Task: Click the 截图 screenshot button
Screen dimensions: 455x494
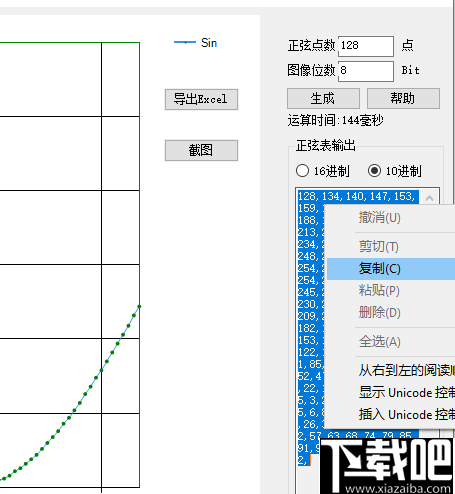Action: coord(201,150)
